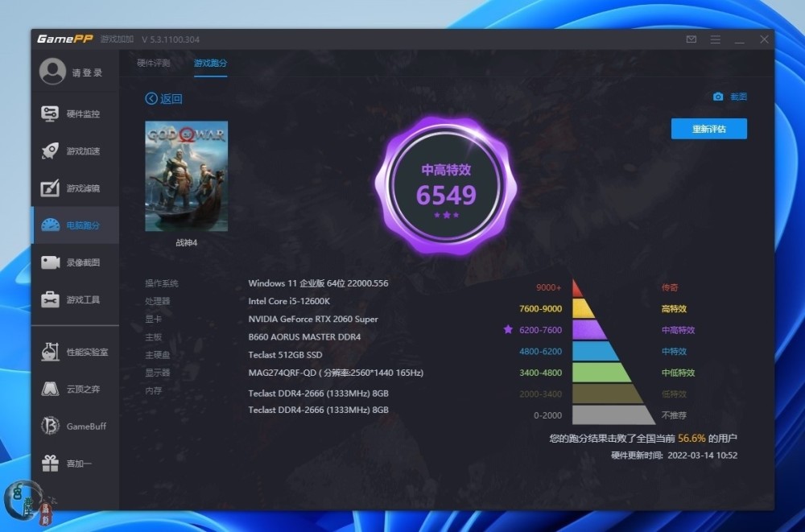Click the 喜加一 gift box icon
The width and height of the screenshot is (805, 532).
[x=50, y=464]
